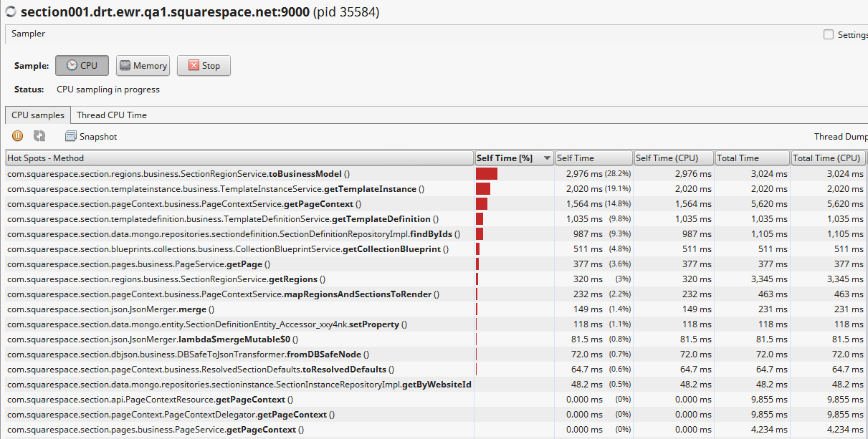Select the PageContextResource.getPageContext row
The height and width of the screenshot is (439, 868).
coord(436,399)
